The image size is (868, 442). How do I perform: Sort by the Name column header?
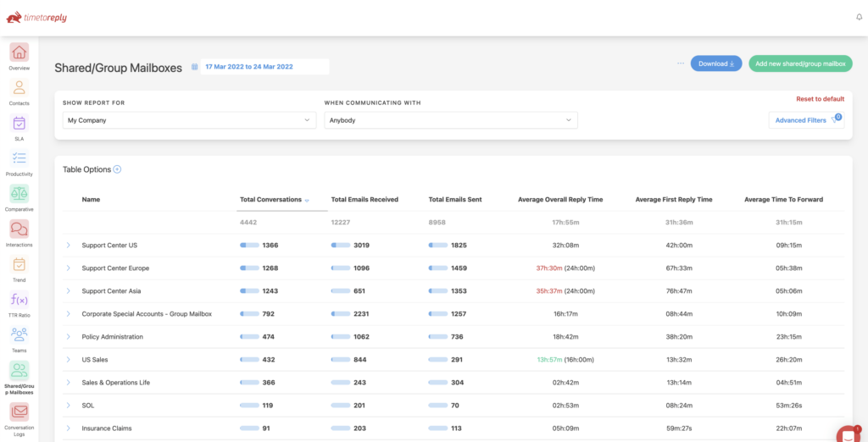(91, 200)
